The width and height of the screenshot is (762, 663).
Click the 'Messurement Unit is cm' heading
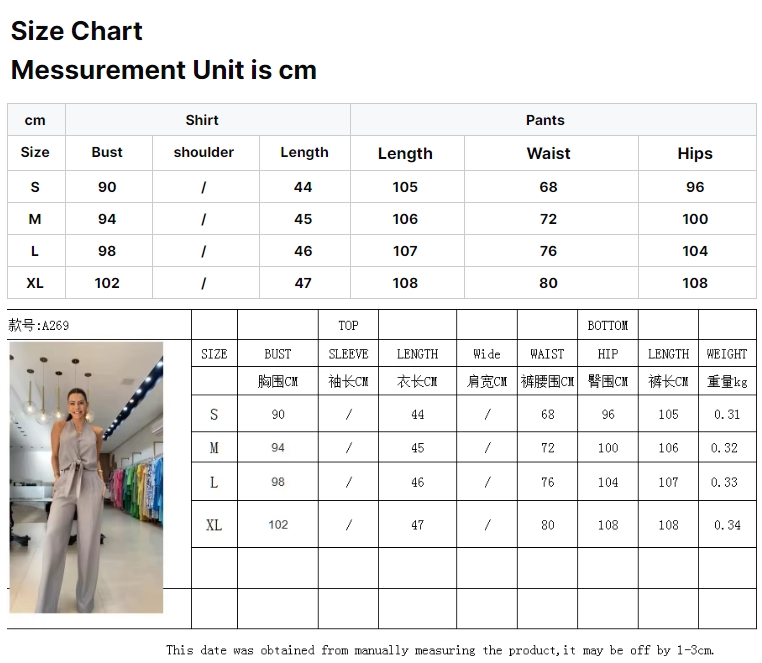click(x=164, y=70)
